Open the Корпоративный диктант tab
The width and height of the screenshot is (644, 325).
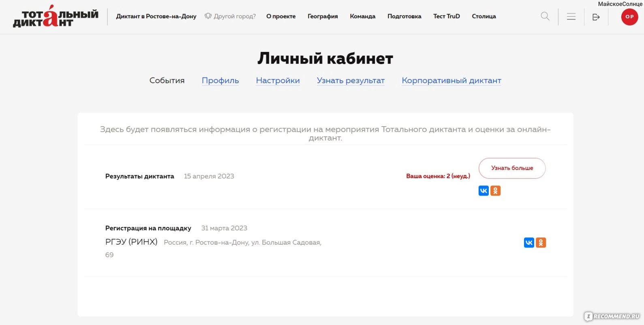(451, 80)
